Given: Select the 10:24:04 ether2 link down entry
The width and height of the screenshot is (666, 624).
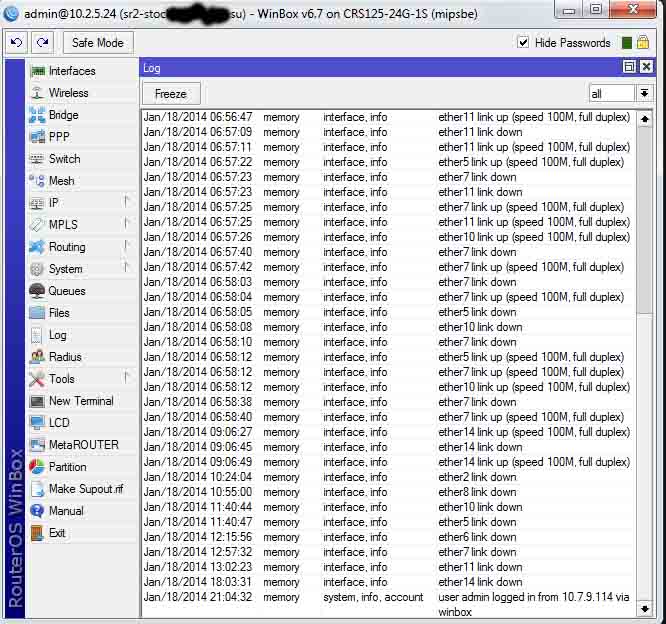Looking at the screenshot, I should 387,477.
